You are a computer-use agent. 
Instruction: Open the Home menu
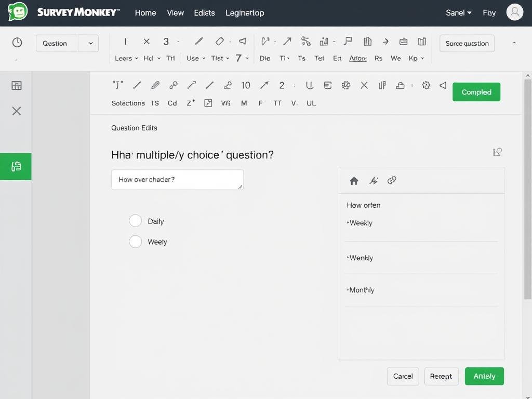(x=145, y=12)
